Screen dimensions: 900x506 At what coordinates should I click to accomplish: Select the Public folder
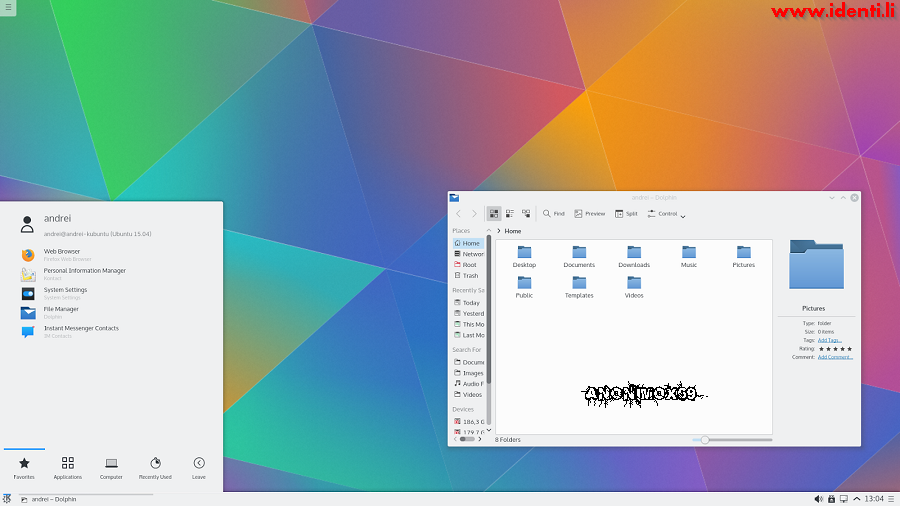[x=524, y=287]
